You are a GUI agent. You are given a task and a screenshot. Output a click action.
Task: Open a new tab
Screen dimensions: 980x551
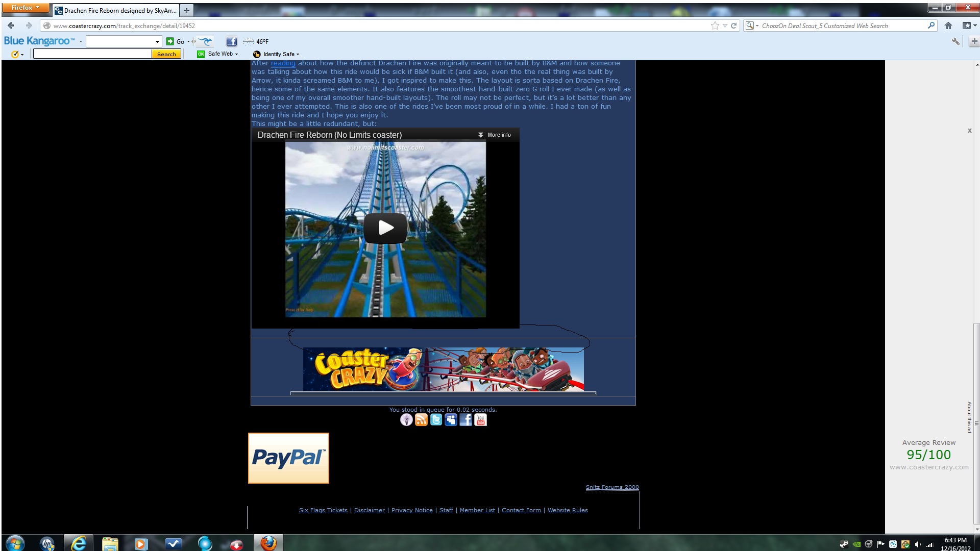[x=187, y=10]
